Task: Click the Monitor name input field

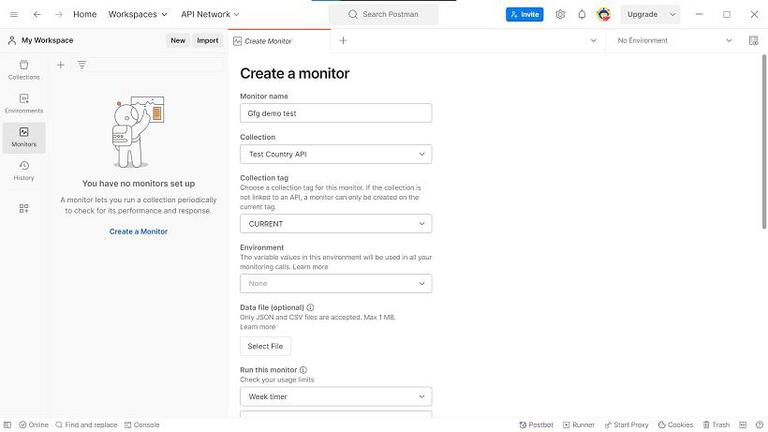Action: [x=336, y=113]
